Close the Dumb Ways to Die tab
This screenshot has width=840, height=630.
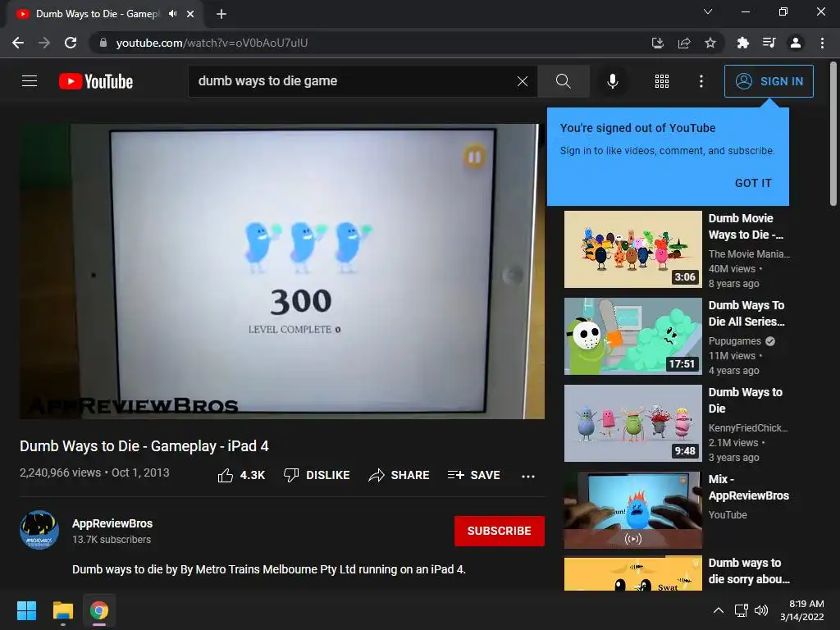point(190,14)
